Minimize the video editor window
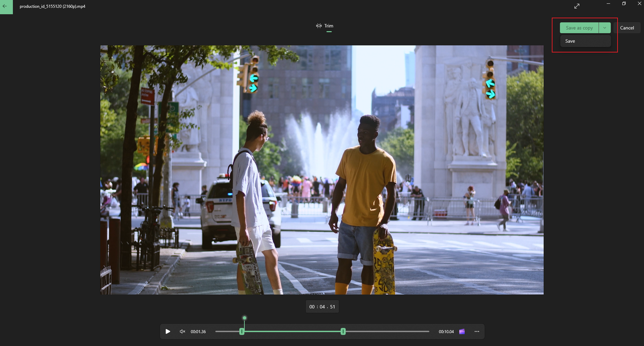Image resolution: width=644 pixels, height=346 pixels. pos(609,4)
